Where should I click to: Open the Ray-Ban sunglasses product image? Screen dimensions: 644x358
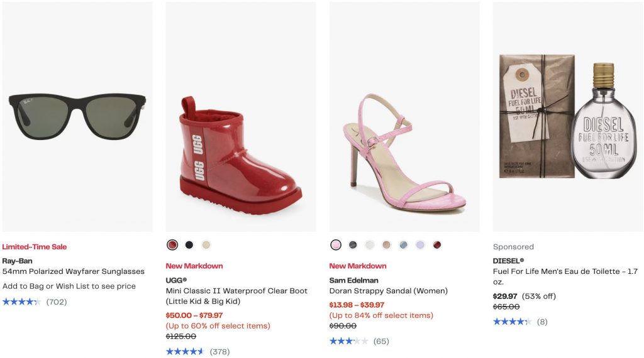[x=77, y=117]
